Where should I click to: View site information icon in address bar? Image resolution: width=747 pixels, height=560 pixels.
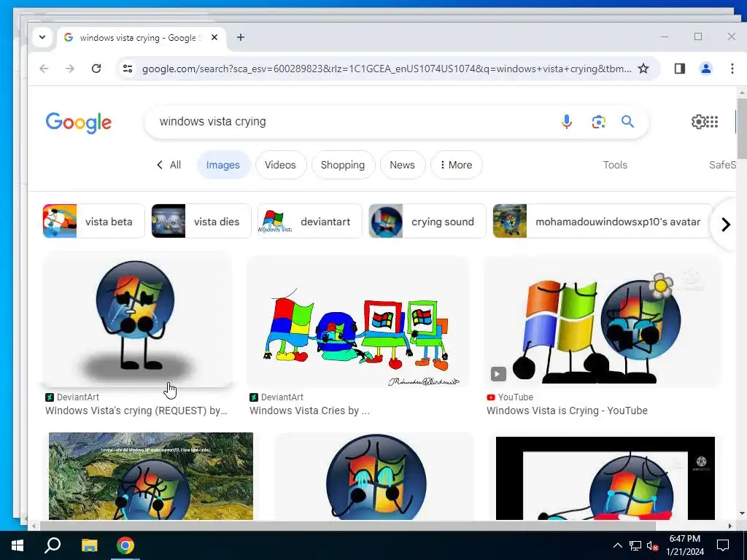tap(127, 69)
